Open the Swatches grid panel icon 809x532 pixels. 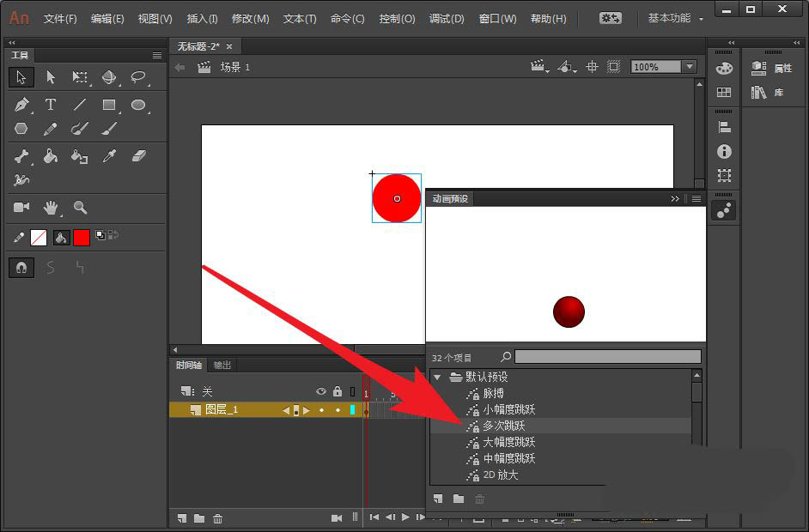[724, 93]
